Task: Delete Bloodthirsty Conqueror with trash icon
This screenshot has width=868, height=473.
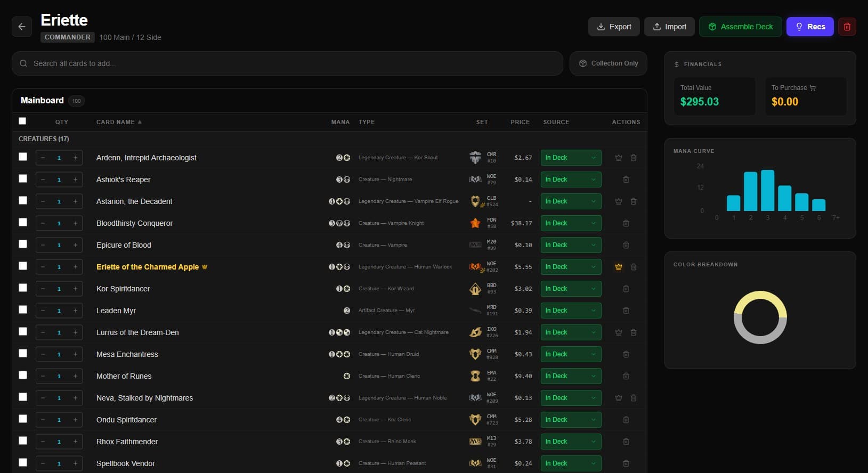Action: click(626, 223)
